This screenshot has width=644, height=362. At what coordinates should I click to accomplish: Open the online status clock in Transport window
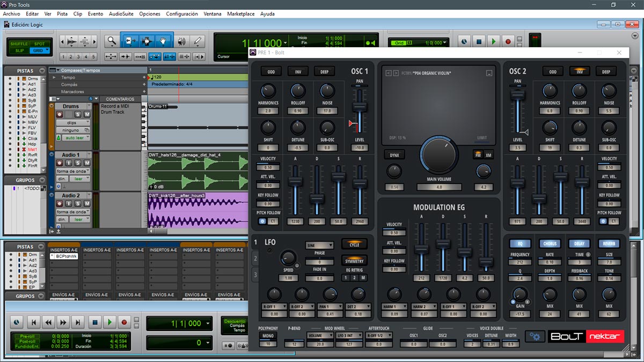[x=17, y=322]
